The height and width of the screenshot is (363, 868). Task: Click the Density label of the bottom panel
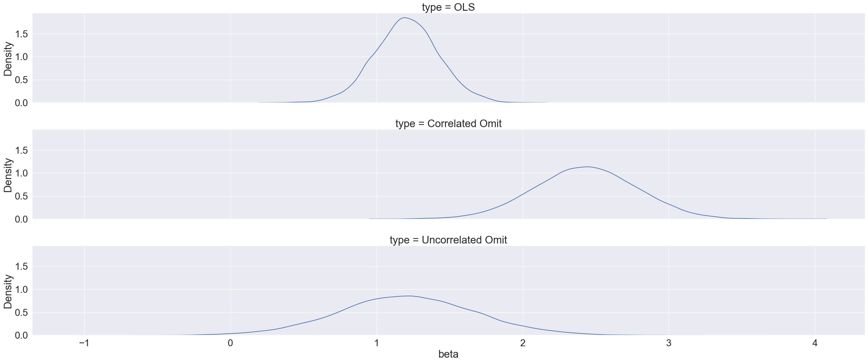point(8,292)
